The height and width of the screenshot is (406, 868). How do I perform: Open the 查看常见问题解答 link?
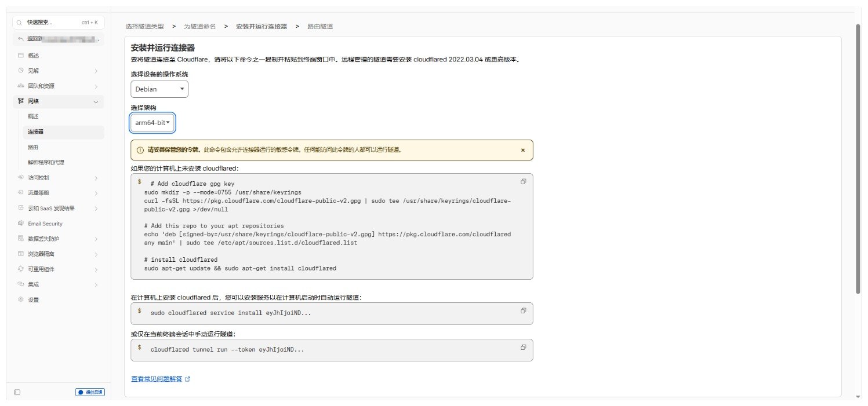(x=157, y=379)
